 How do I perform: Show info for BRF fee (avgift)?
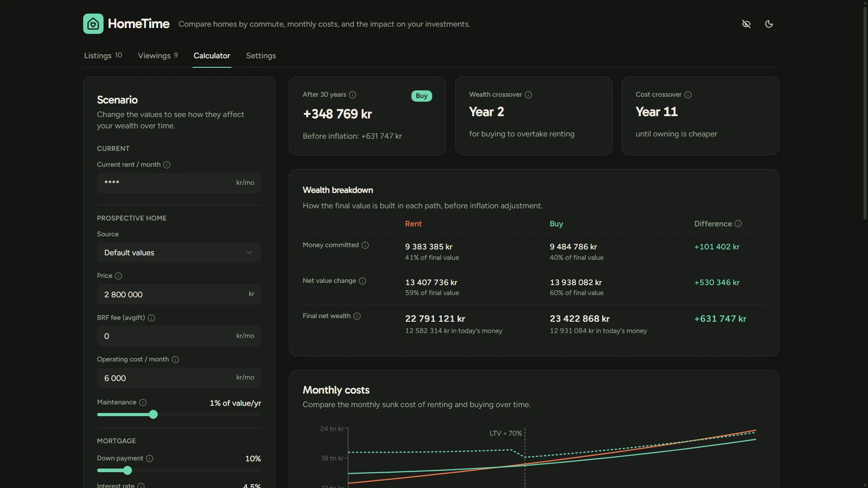tap(151, 318)
